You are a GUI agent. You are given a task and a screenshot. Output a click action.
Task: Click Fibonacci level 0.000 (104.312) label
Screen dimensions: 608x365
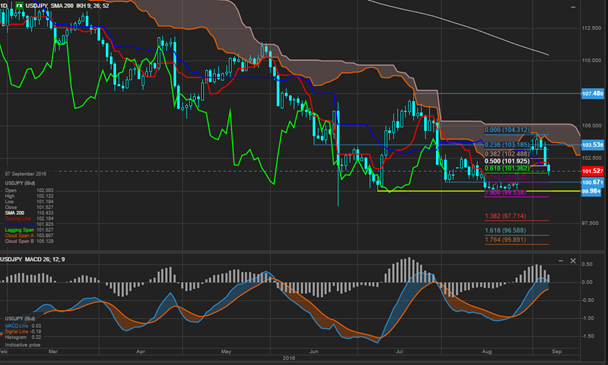(x=507, y=130)
